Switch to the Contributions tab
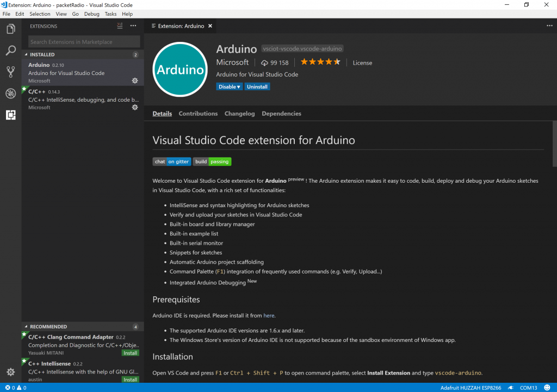Image resolution: width=557 pixels, height=392 pixels. 198,114
